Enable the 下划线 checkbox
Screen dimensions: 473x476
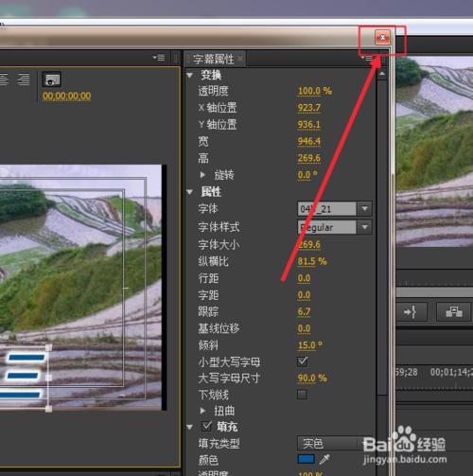302,395
